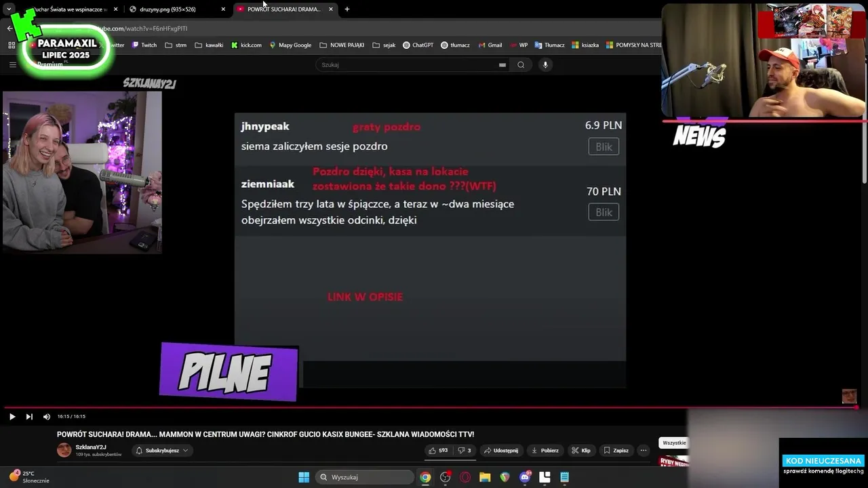
Task: Open the more actions three-dots menu
Action: coord(644,451)
